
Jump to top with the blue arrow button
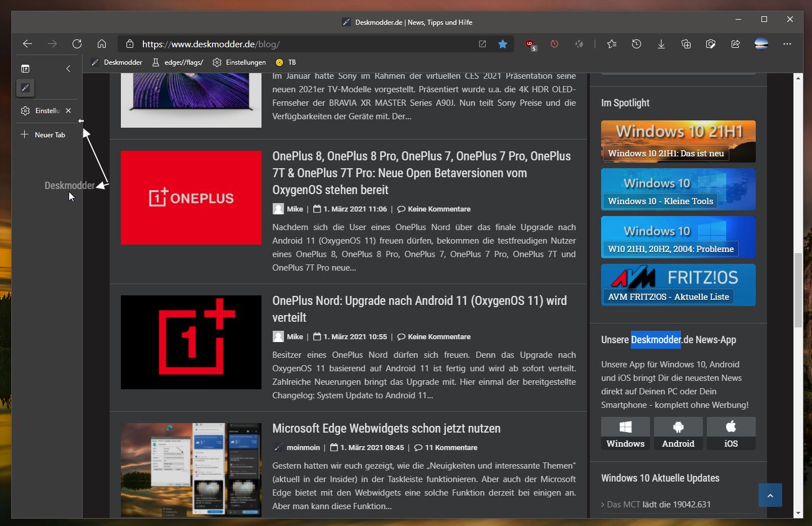tap(770, 495)
